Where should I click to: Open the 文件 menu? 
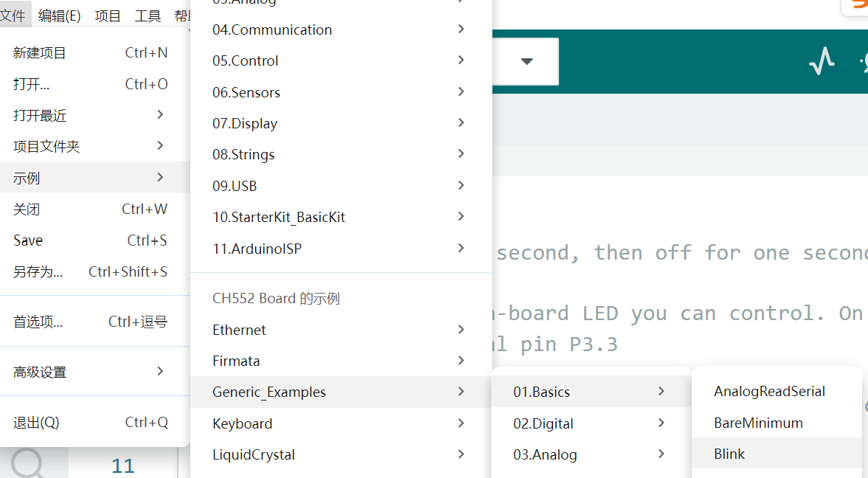tap(13, 15)
